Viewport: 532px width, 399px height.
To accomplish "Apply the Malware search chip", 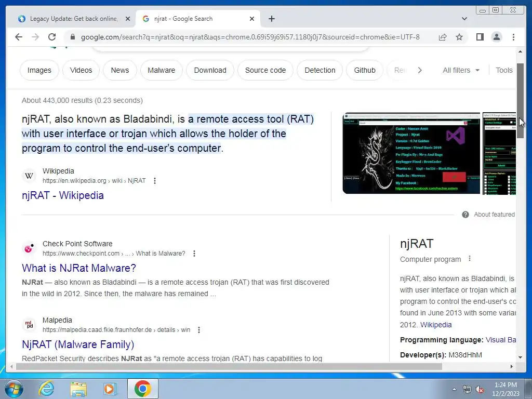I will [x=162, y=70].
